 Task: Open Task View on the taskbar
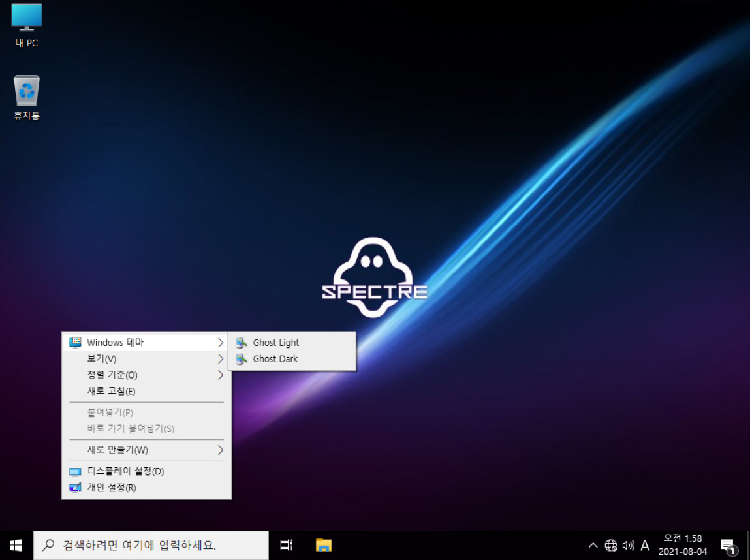286,545
